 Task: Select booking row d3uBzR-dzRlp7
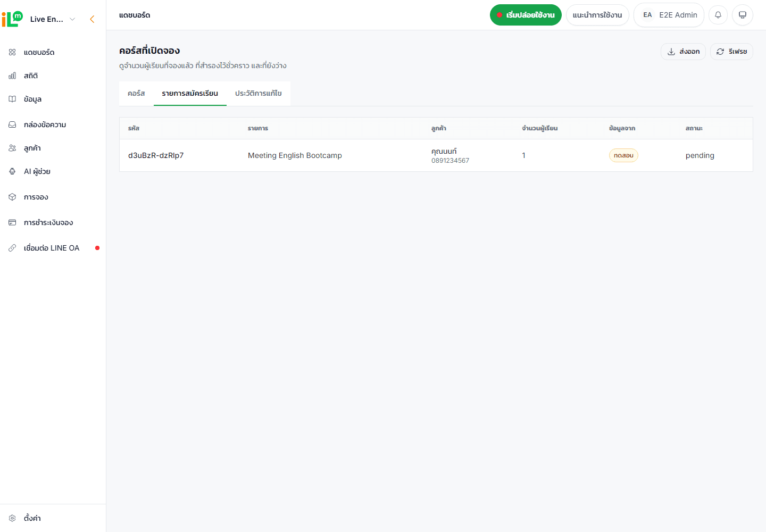(436, 155)
